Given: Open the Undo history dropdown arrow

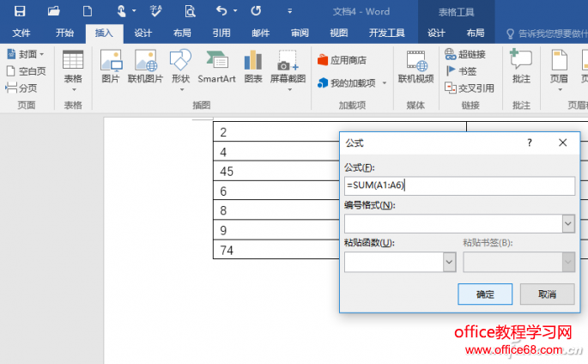Looking at the screenshot, I should [x=235, y=11].
